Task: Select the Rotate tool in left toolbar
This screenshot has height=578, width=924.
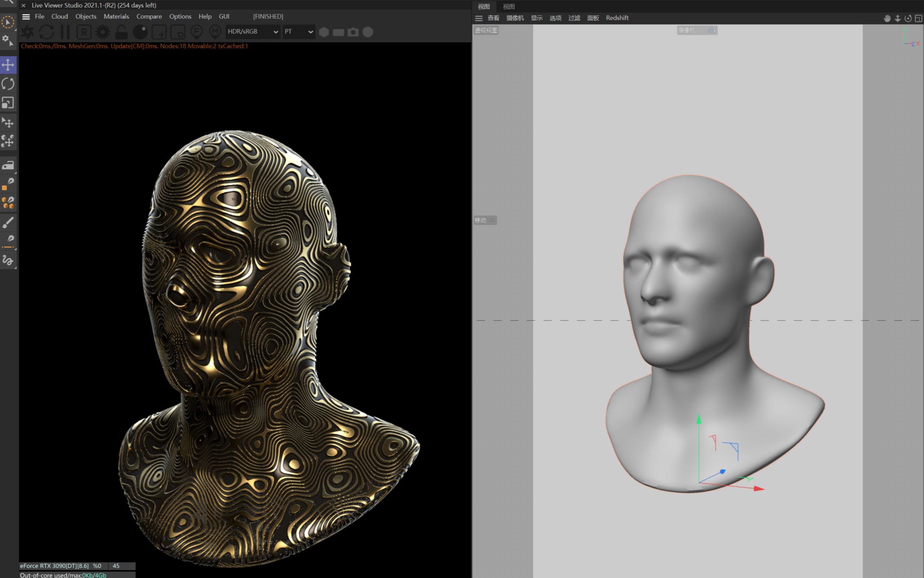Action: tap(8, 84)
